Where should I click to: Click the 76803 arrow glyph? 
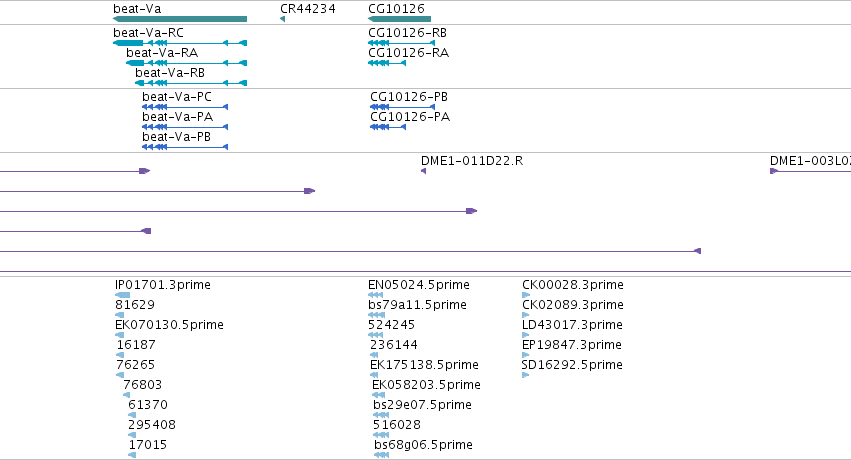coord(126,395)
